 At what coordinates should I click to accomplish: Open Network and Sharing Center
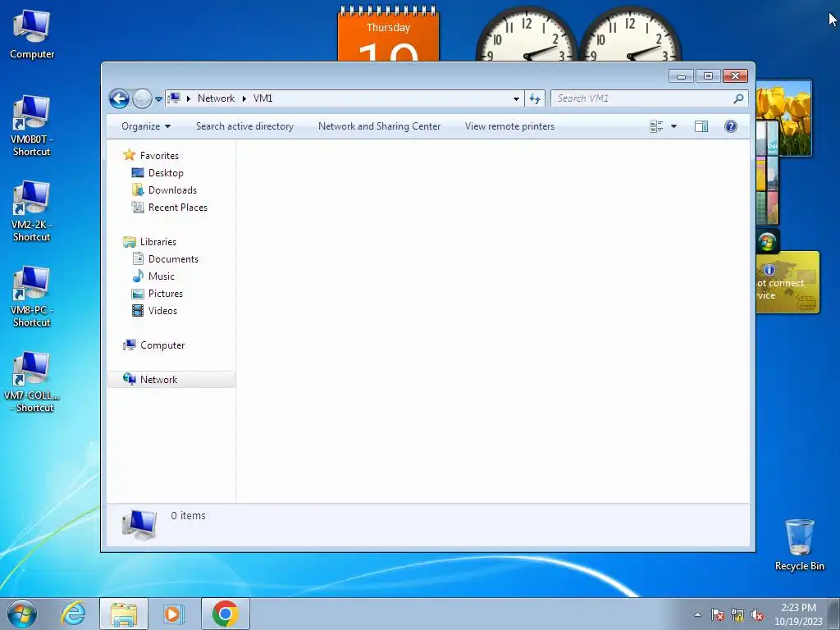(x=379, y=126)
